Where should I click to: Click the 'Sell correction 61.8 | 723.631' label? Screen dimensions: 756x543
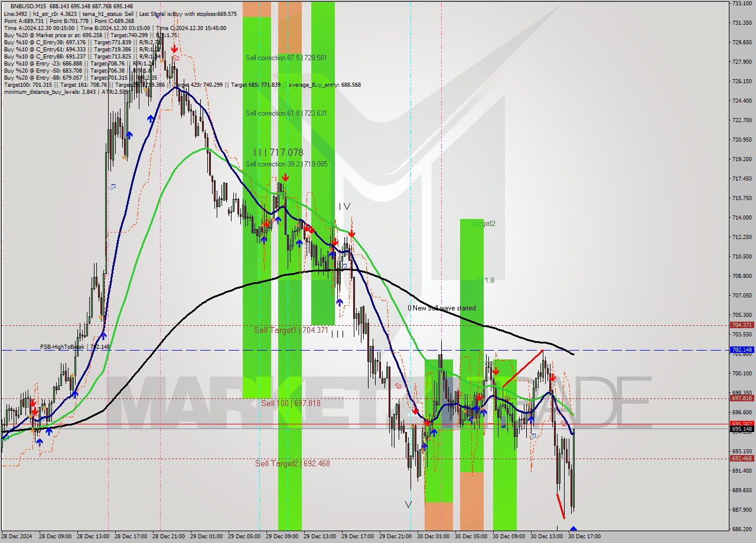(286, 113)
